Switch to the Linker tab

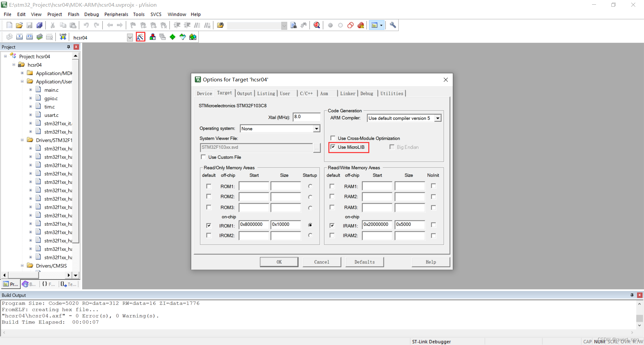(x=347, y=93)
